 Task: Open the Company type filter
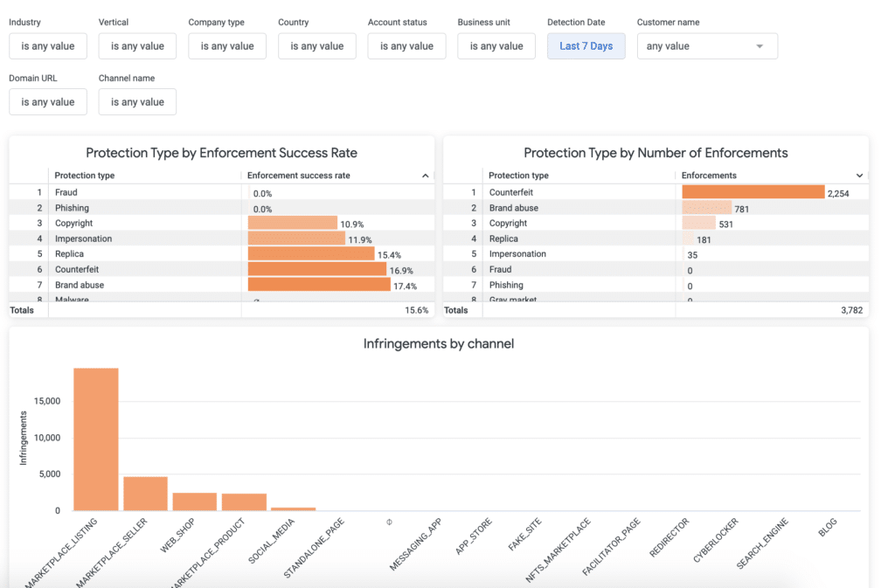[x=227, y=46]
